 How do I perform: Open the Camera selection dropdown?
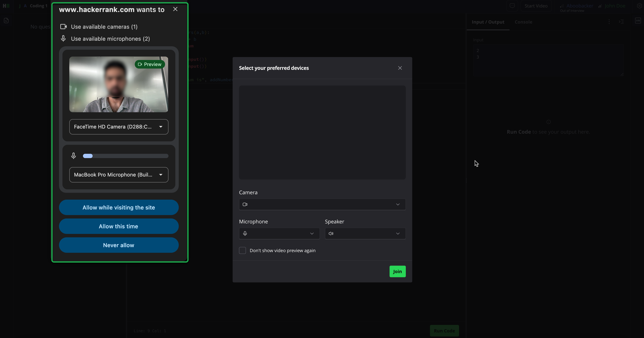tap(322, 204)
